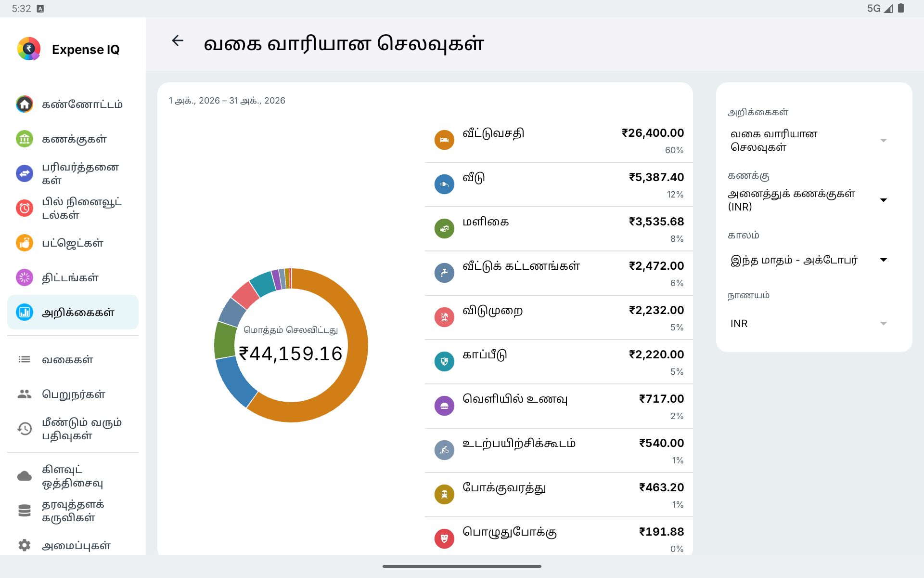
Task: Click the ₹26,400.00 amount
Action: click(x=653, y=133)
